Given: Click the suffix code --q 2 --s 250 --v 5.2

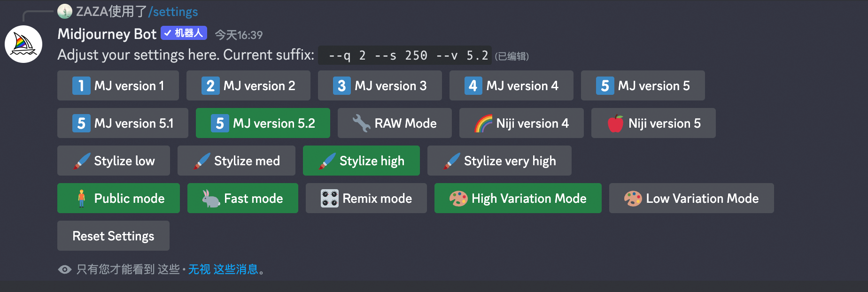Looking at the screenshot, I should 405,55.
